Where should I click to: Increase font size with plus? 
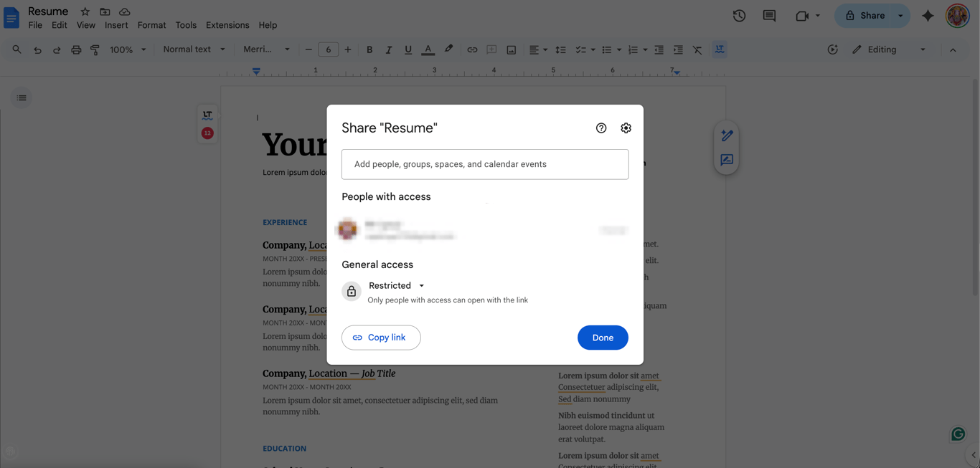(x=348, y=49)
